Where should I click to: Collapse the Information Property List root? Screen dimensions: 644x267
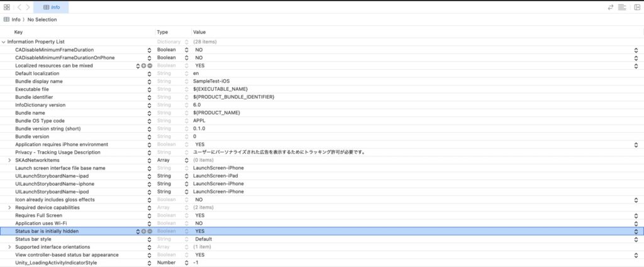(4, 42)
